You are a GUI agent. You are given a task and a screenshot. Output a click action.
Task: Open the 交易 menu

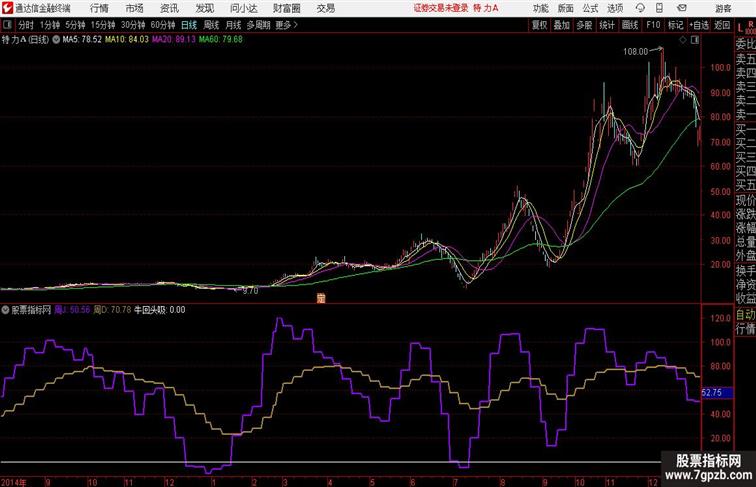coord(325,8)
